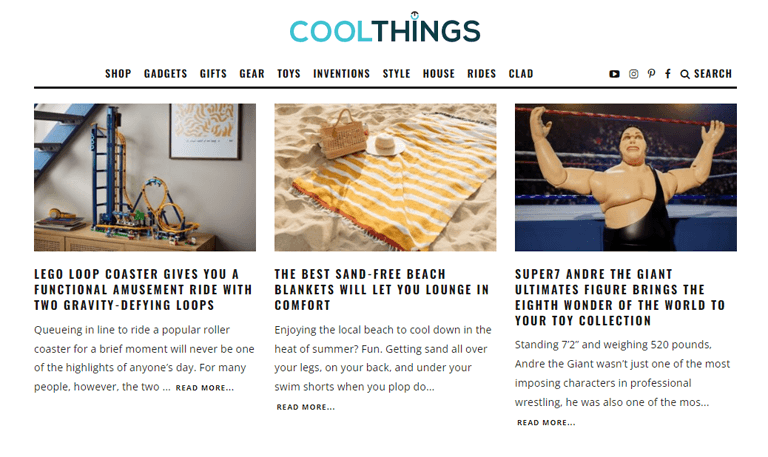Click Read More under beach blankets article

(x=306, y=407)
